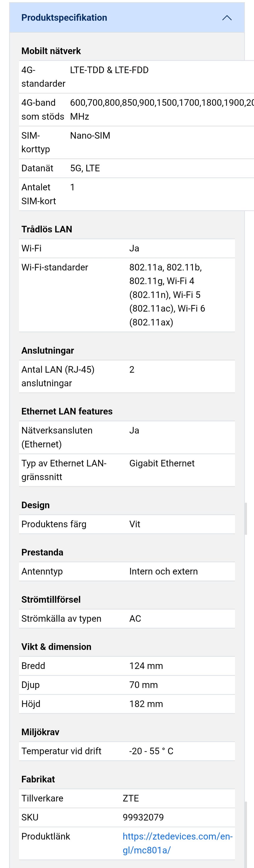The image size is (254, 868).
Task: Click the Vikt & dimension heading
Action: point(56,647)
